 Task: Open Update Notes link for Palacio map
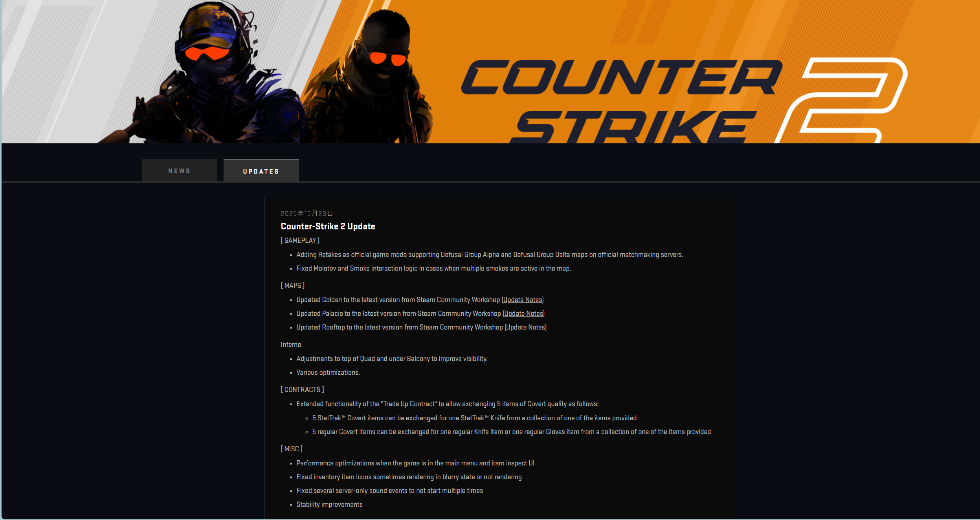[x=524, y=313]
